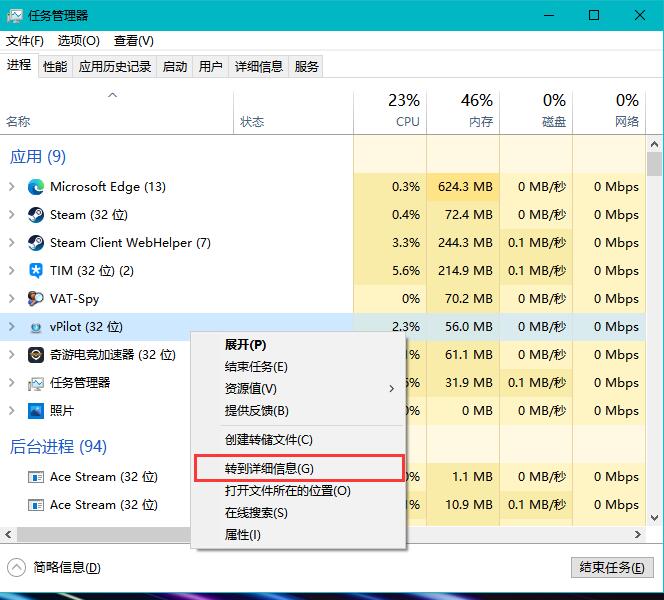
Task: Click the VAT-Spy app icon
Action: 36,299
